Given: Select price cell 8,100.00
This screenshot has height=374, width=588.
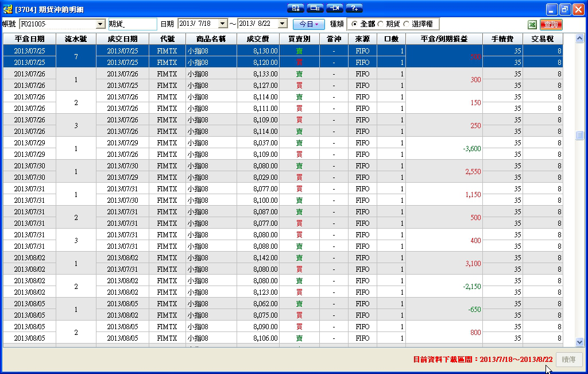Looking at the screenshot, I should click(x=258, y=201).
